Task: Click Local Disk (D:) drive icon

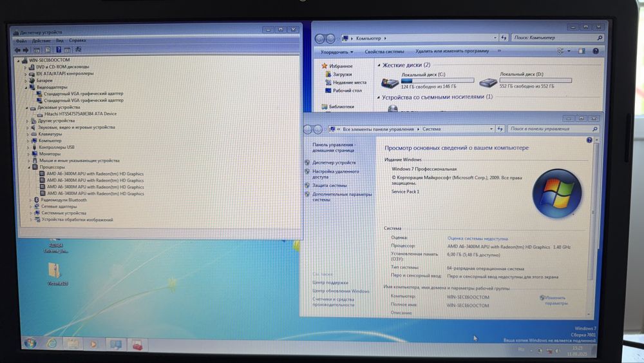Action: pyautogui.click(x=488, y=83)
